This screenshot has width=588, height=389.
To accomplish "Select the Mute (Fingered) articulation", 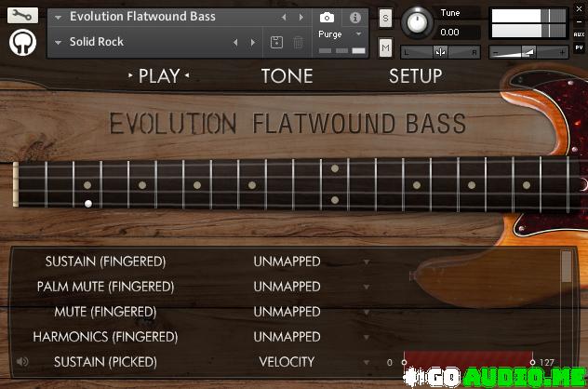I will click(x=105, y=312).
